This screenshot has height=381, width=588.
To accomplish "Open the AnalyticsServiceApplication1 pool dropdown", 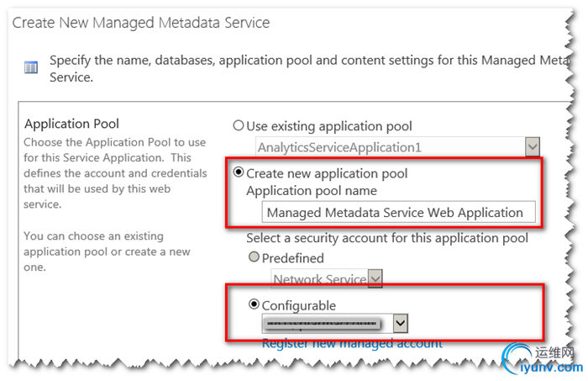I will 532,148.
